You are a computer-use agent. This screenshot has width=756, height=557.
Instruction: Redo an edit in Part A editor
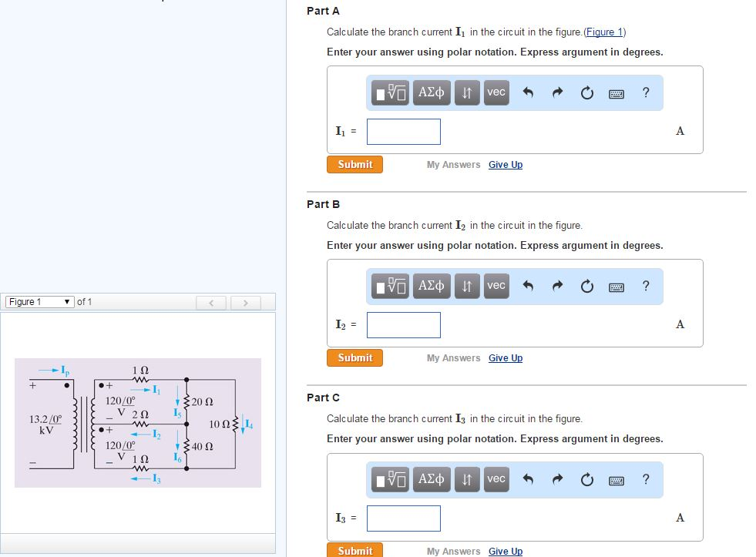tap(556, 92)
